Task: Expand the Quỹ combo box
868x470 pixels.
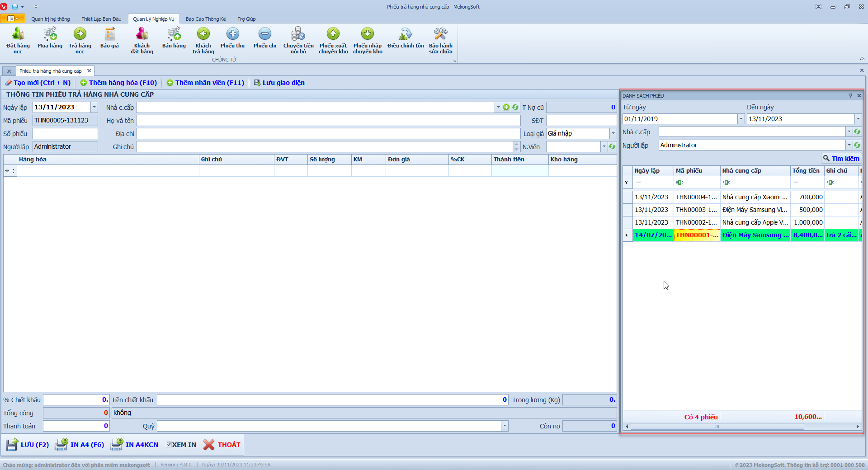Action: 505,426
